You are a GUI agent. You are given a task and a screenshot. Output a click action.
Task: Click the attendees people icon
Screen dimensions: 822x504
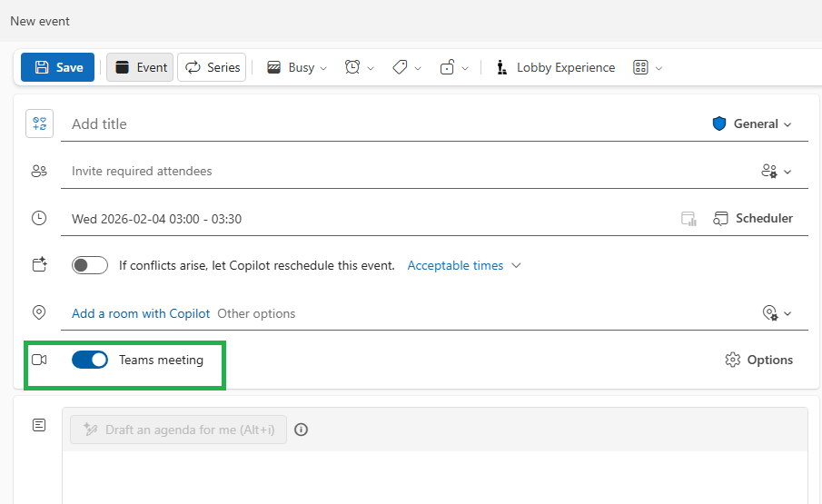[x=39, y=171]
